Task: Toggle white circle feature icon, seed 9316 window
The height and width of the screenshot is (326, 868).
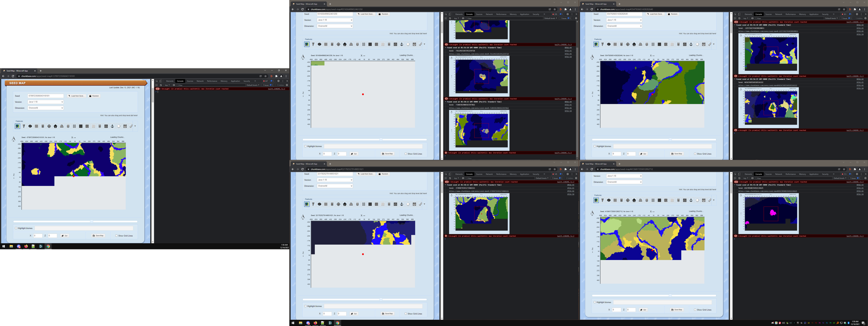Action: [408, 44]
